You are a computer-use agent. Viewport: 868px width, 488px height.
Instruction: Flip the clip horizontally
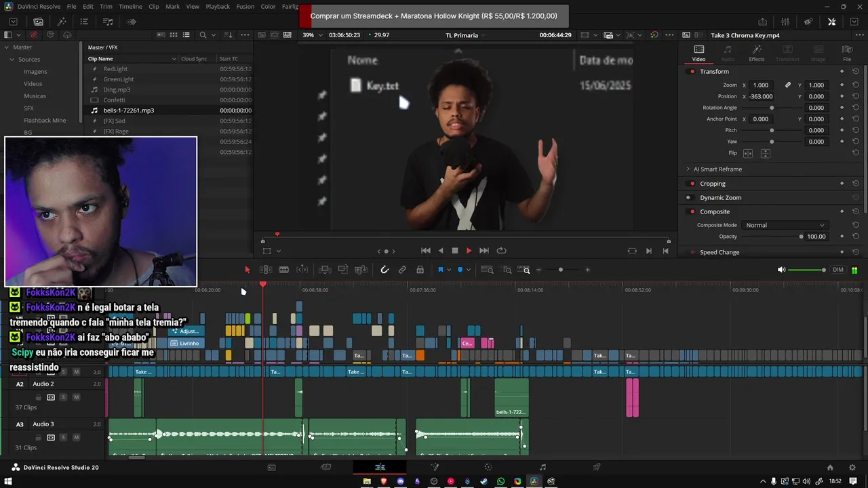coord(749,153)
